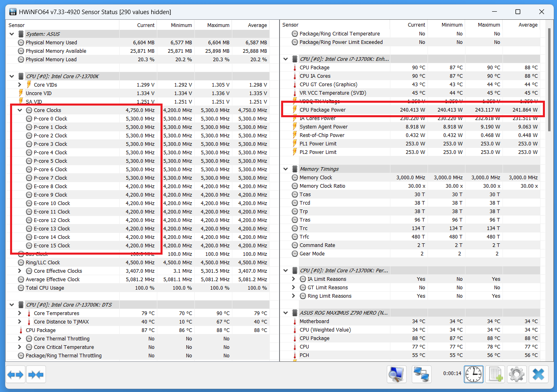Click the right panel's Maximum column header
557x392 pixels.
pos(484,25)
